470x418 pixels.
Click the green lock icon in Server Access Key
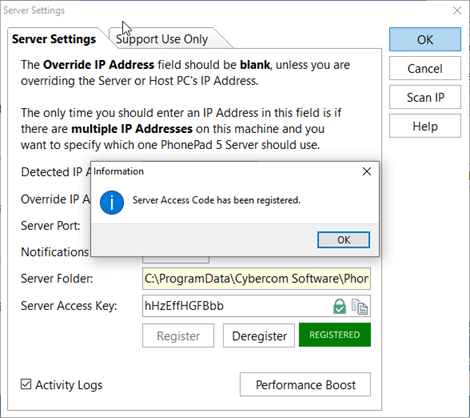point(339,306)
